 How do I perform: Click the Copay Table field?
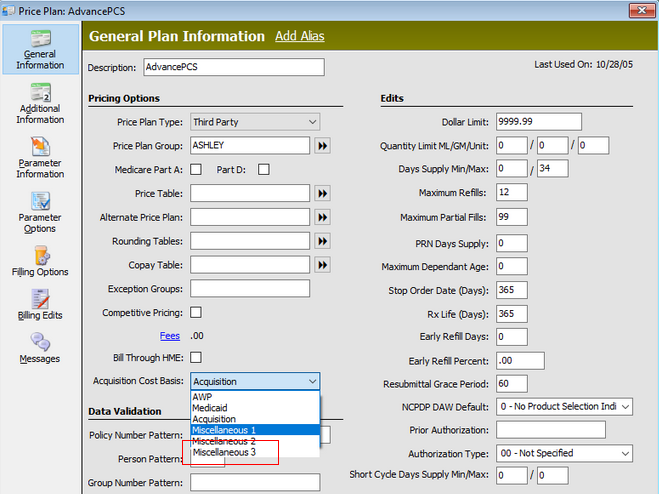250,265
